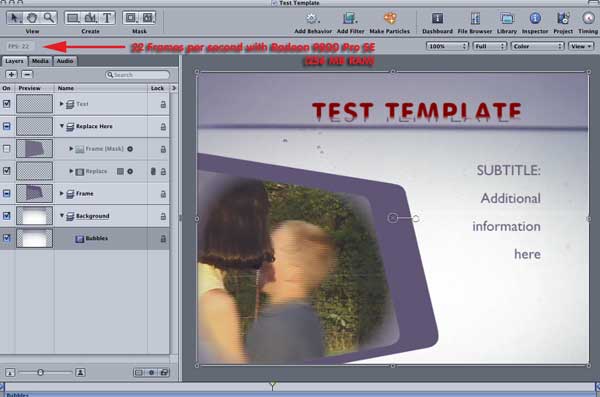Expand the Frame layer group
600x397 pixels.
click(62, 193)
